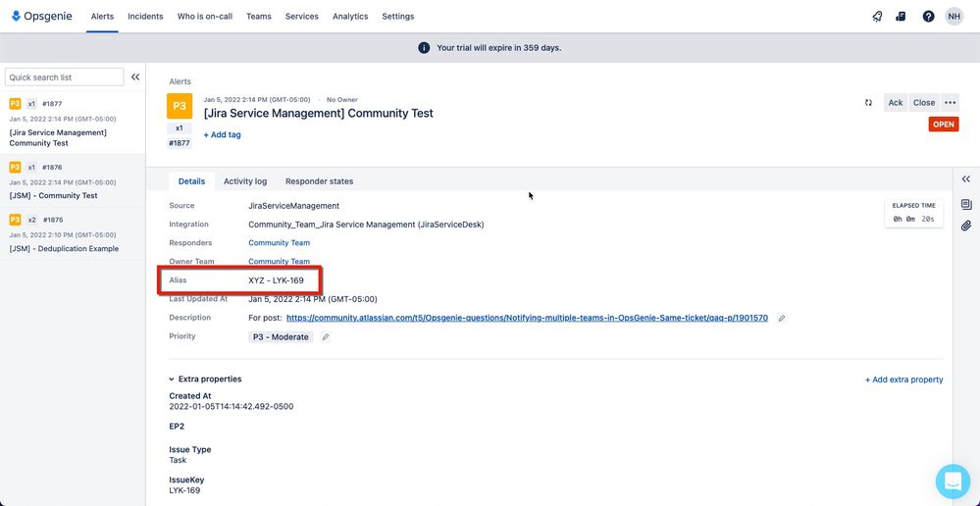This screenshot has width=980, height=506.
Task: Open the Incidents menu
Action: tap(145, 17)
